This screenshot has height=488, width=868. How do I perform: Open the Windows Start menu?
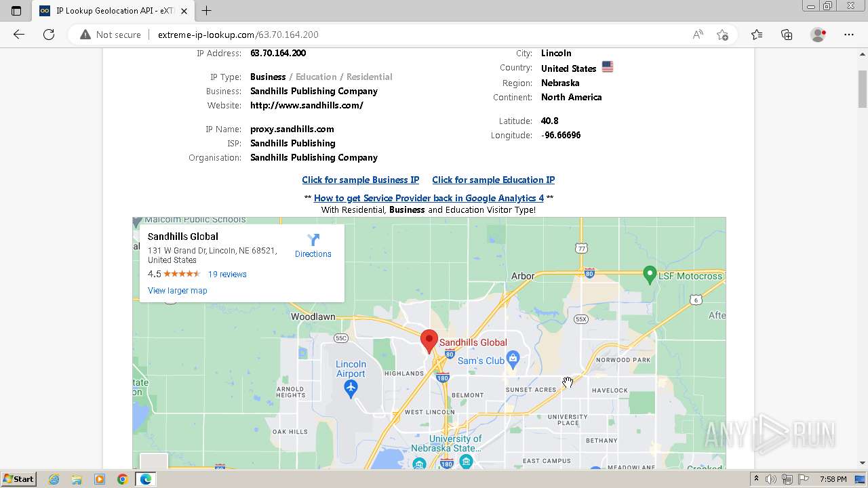tap(18, 479)
